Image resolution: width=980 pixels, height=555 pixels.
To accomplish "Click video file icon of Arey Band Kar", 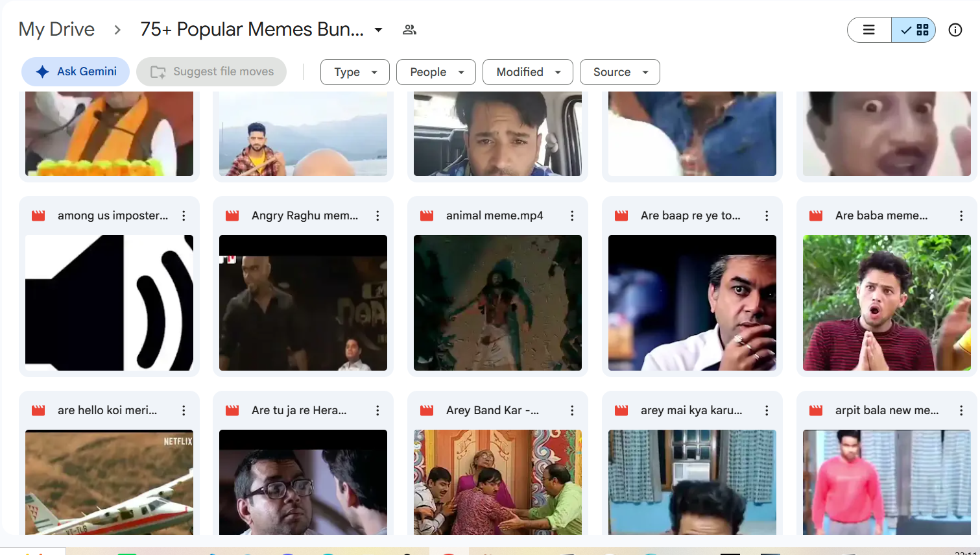I will tap(427, 410).
